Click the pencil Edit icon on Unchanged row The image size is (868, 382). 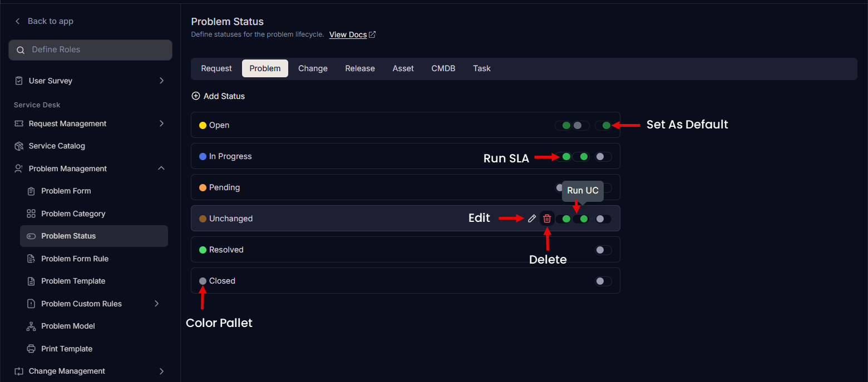pyautogui.click(x=532, y=219)
